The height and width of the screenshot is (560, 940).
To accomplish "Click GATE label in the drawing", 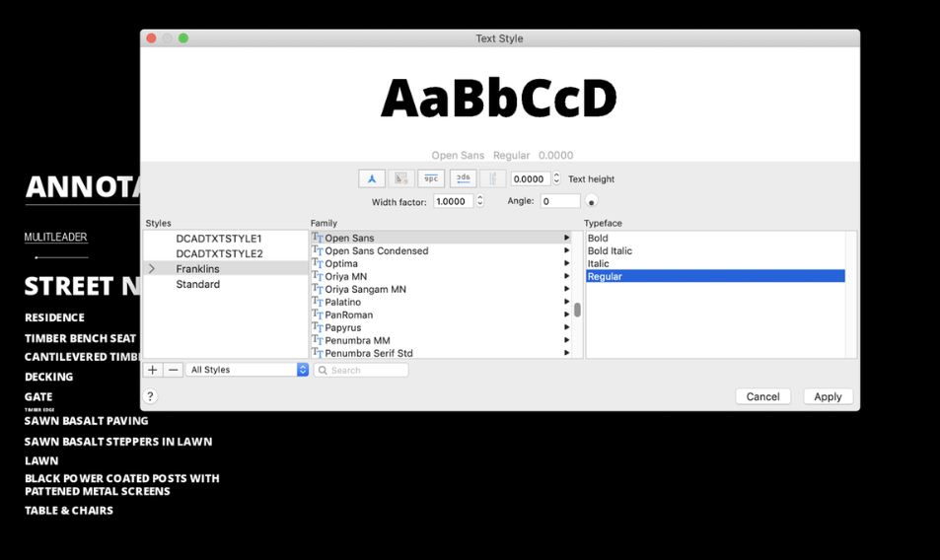I will point(38,396).
